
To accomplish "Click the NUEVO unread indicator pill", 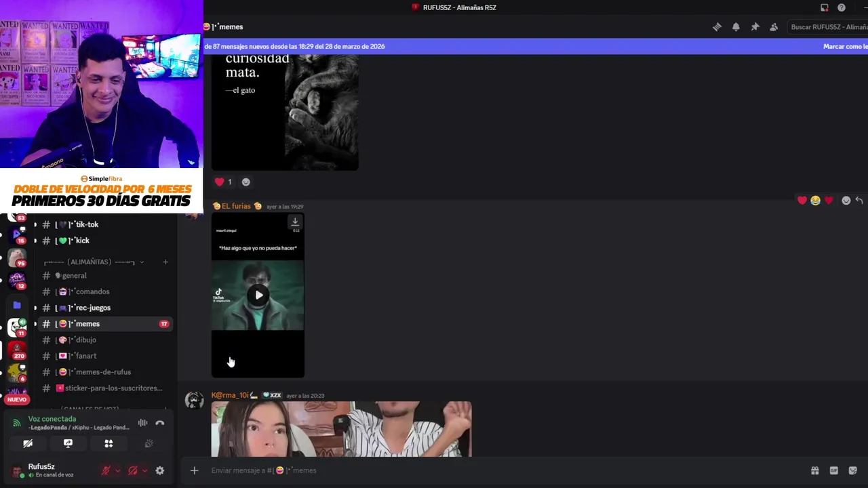I will click(17, 400).
